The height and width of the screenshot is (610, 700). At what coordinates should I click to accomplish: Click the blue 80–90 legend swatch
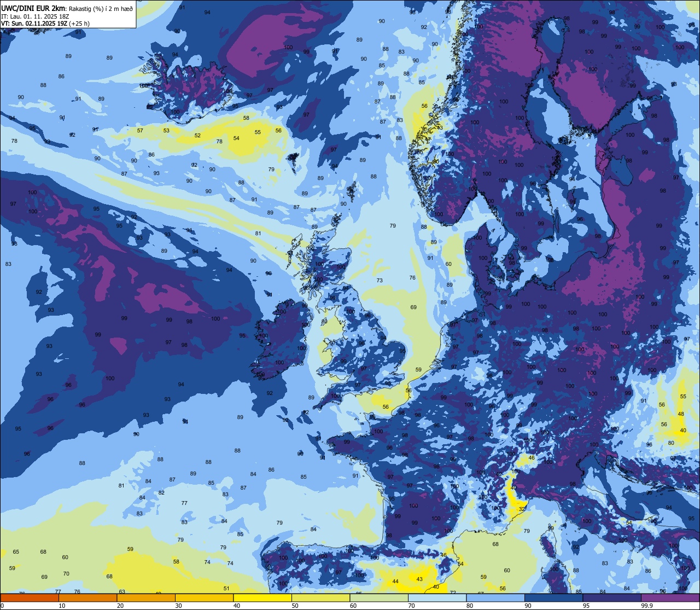click(495, 597)
